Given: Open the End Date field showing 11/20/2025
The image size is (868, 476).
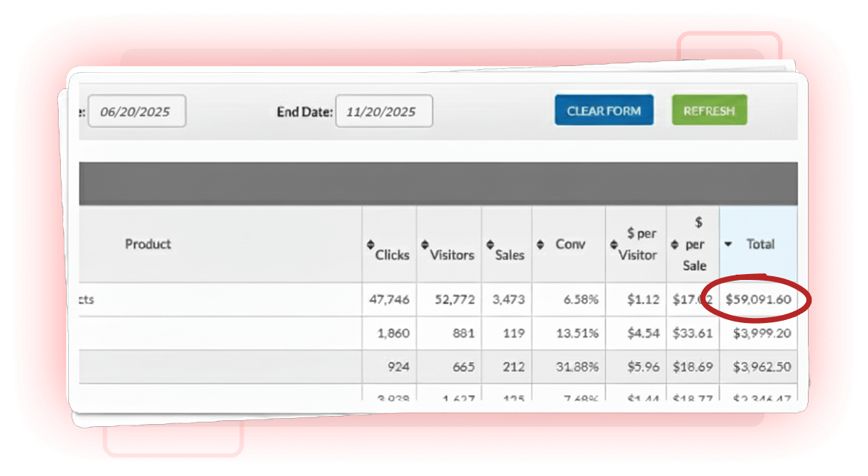Looking at the screenshot, I should [384, 111].
